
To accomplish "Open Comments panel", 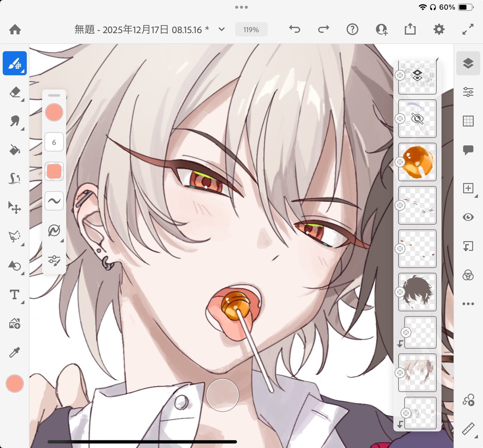I will (x=468, y=150).
